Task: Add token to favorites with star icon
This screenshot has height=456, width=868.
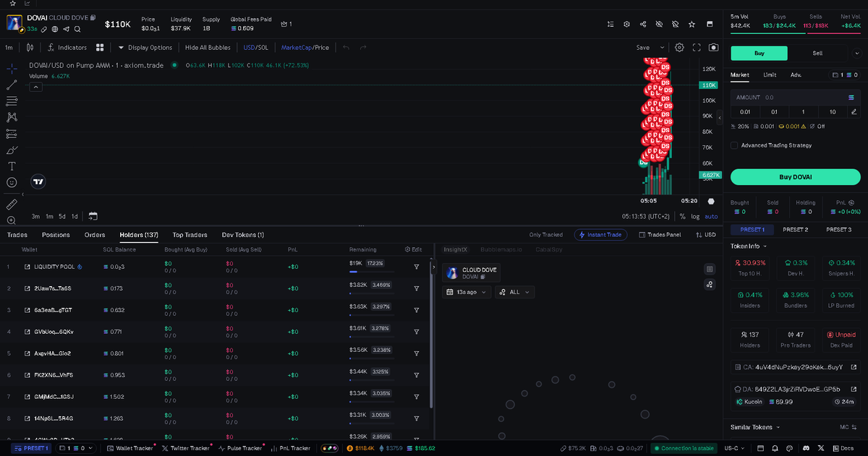Action: tap(692, 24)
